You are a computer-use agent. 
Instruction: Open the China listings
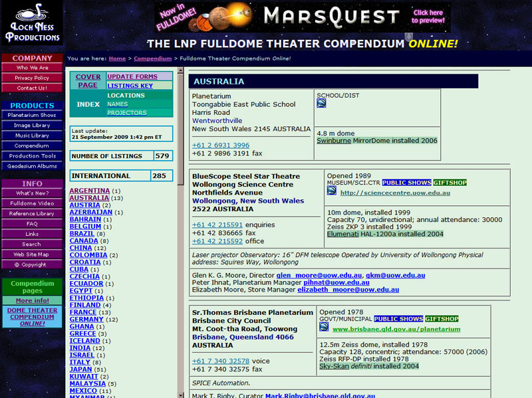click(x=80, y=247)
